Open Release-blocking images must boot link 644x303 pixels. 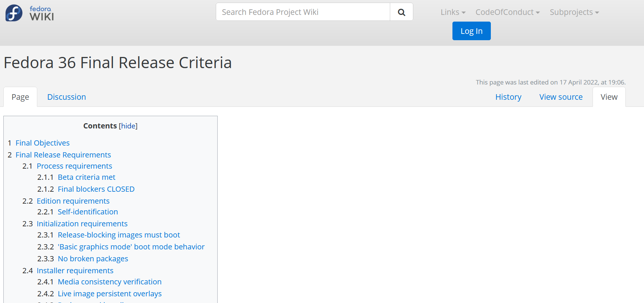click(119, 235)
